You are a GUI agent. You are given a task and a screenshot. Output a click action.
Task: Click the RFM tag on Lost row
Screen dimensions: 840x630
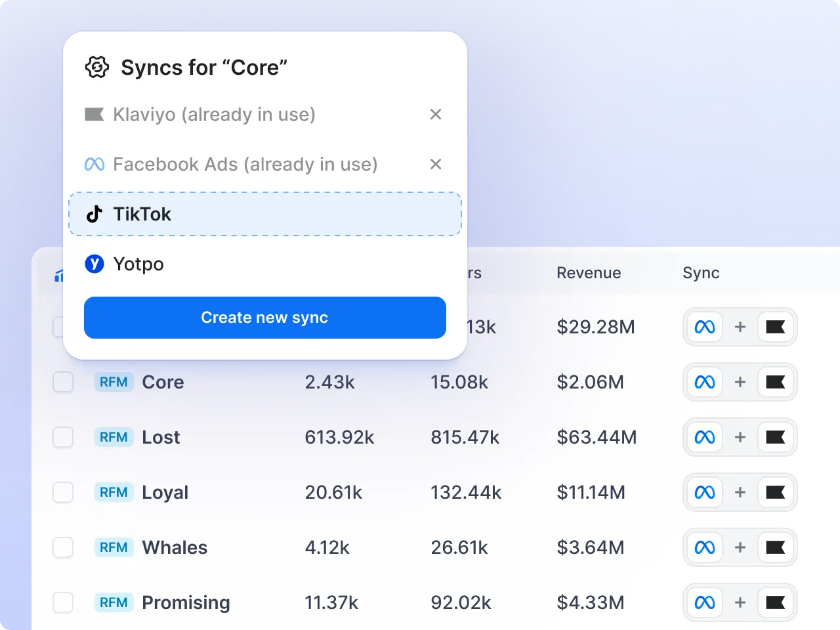pyautogui.click(x=114, y=437)
